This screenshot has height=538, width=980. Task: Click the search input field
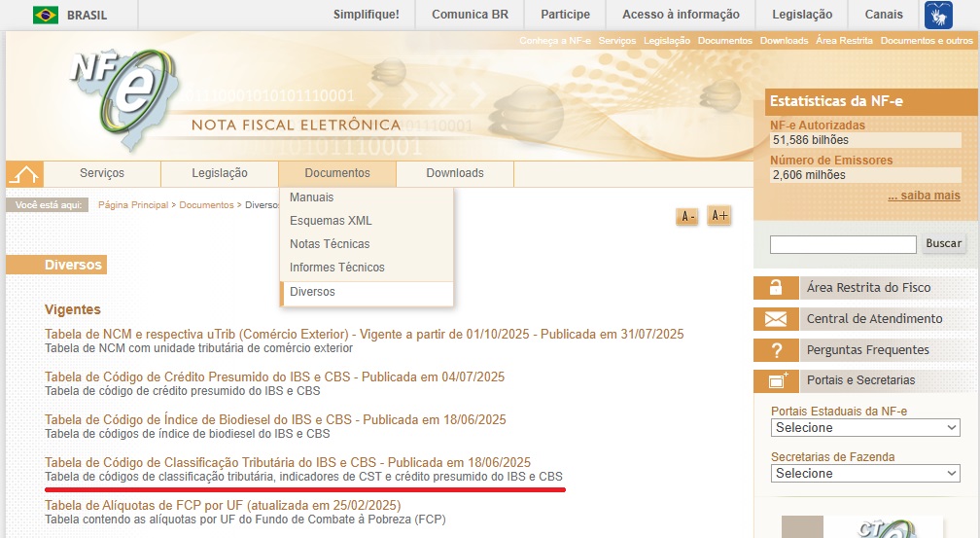tap(843, 244)
